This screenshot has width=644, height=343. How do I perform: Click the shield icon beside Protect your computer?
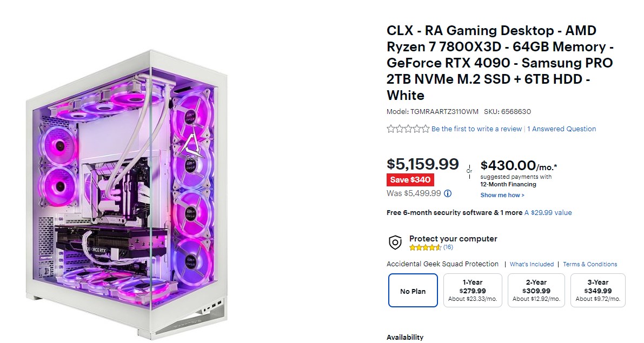click(395, 243)
